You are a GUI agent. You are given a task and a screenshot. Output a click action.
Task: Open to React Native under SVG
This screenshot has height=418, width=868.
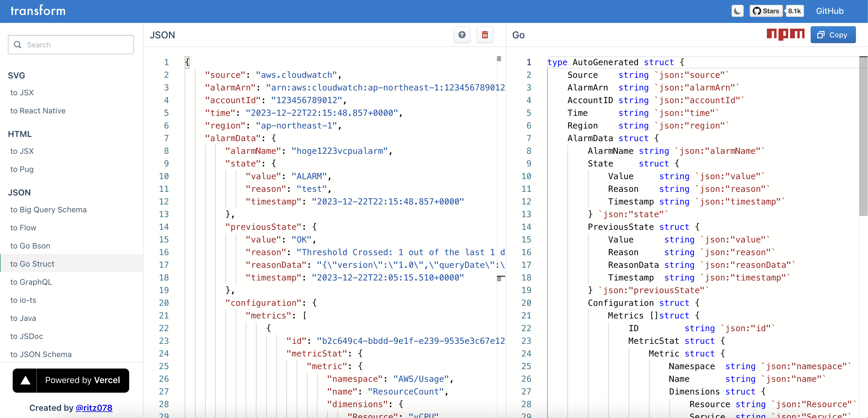coord(38,111)
